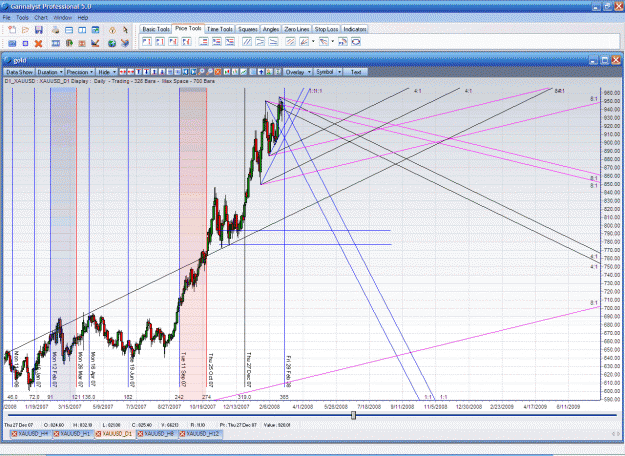Open the Window menu
Viewport: 625px width, 456px height.
63,18
